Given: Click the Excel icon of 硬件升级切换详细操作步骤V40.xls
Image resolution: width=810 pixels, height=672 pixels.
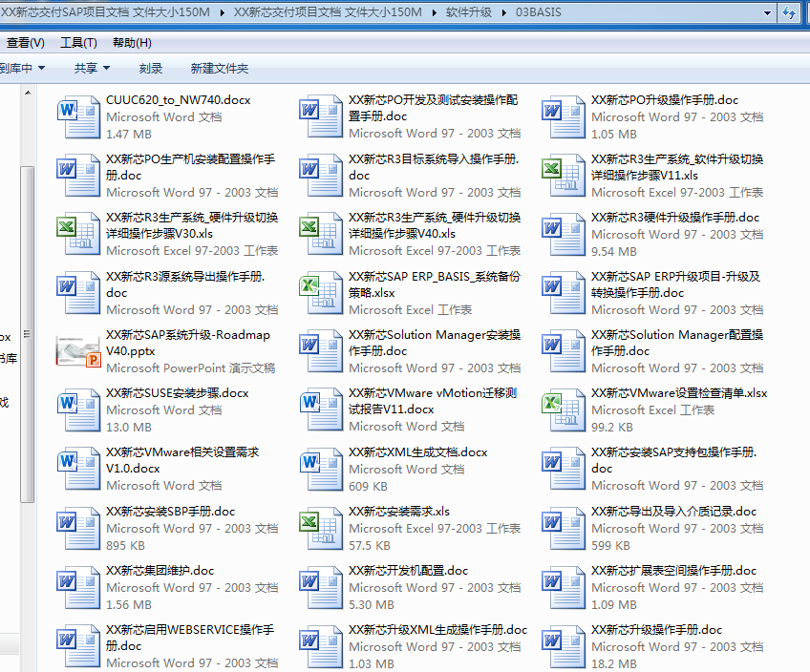Looking at the screenshot, I should pos(321,234).
